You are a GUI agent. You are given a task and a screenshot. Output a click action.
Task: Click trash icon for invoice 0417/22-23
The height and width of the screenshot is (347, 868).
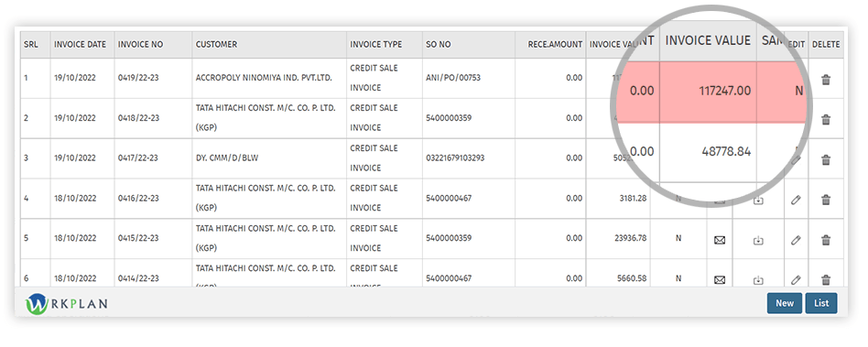coord(825,160)
